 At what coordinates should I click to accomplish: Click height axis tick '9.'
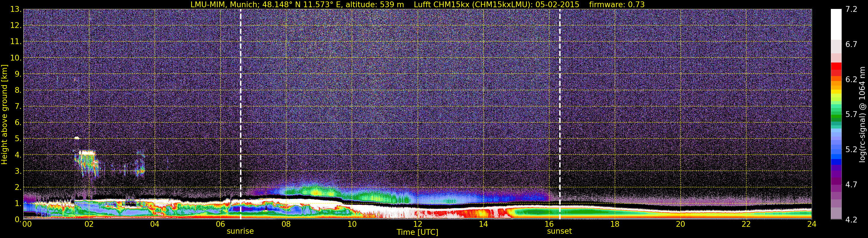click(x=18, y=74)
